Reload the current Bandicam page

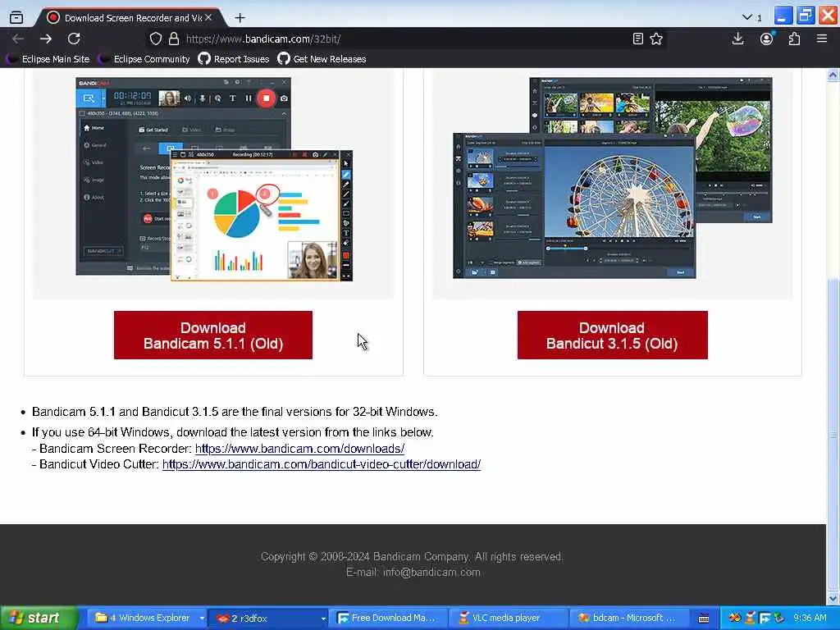(74, 39)
